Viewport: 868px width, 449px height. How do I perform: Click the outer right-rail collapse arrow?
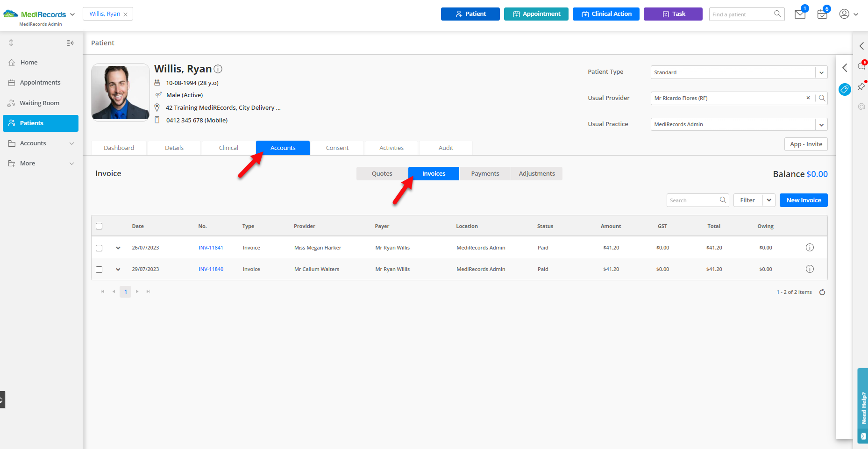(861, 46)
